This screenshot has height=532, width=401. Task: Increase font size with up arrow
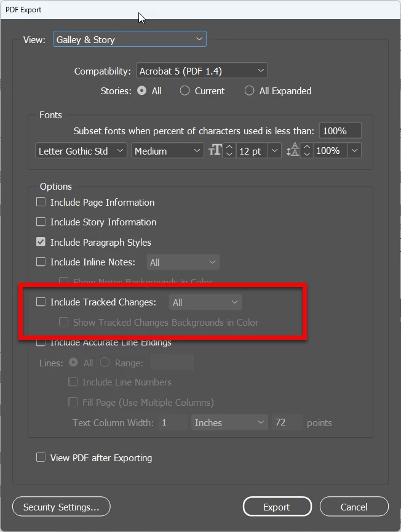229,147
